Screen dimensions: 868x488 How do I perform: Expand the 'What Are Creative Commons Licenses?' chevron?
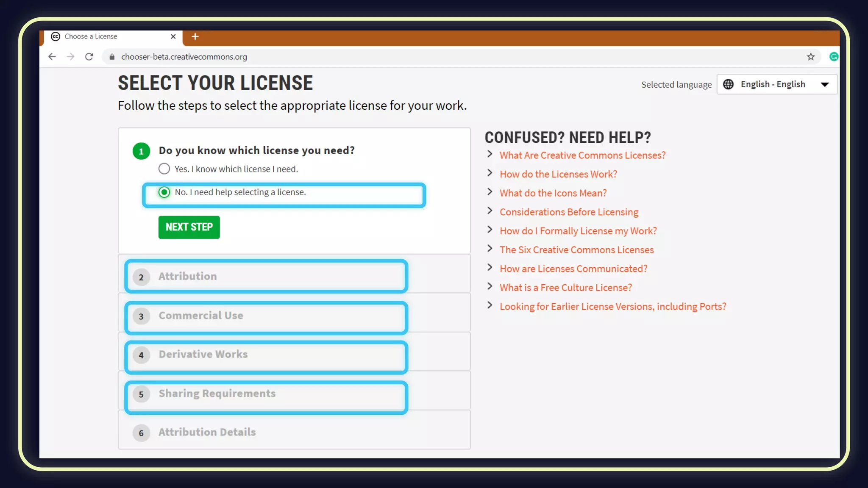click(490, 154)
